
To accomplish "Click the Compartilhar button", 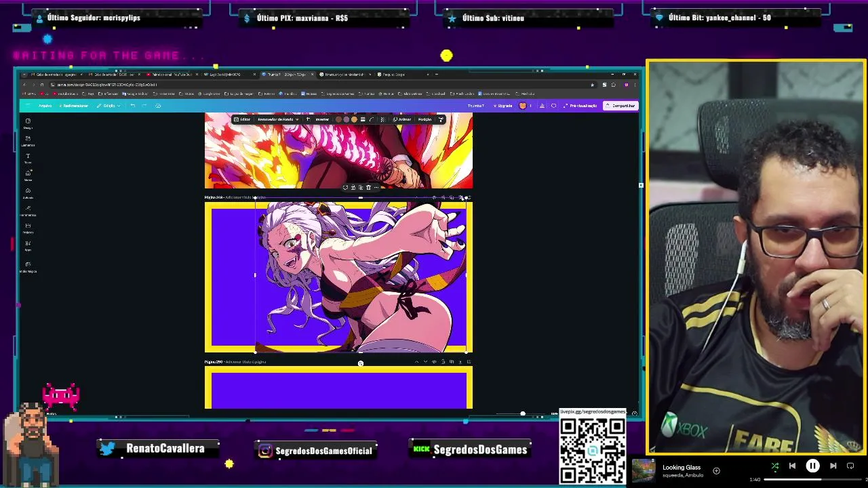I will click(620, 106).
